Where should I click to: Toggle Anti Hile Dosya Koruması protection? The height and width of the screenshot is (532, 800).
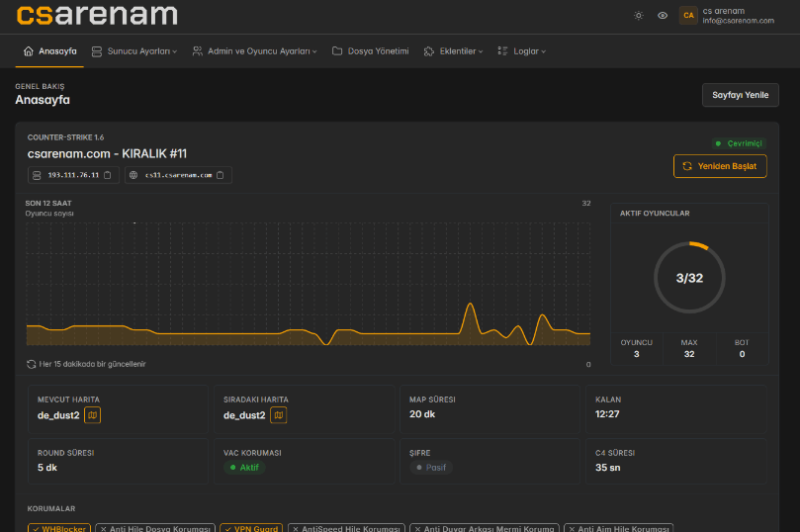click(155, 528)
